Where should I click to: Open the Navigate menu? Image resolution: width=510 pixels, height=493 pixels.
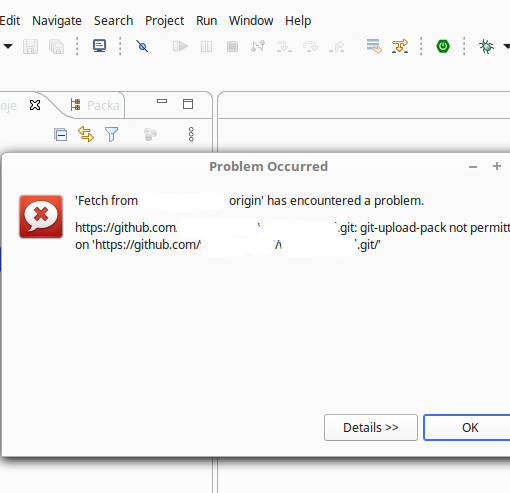[x=57, y=21]
